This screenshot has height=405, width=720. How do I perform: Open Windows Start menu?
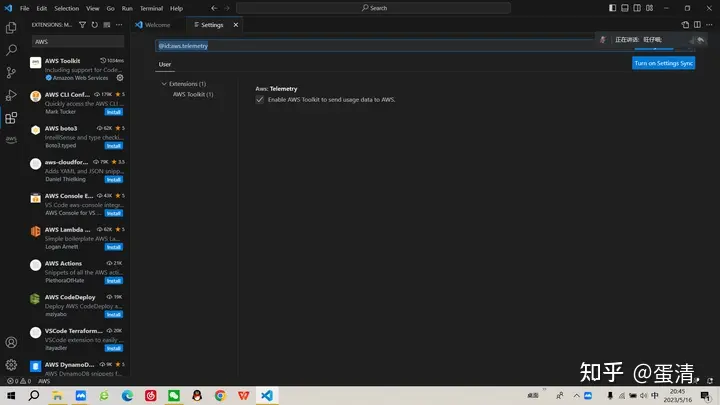click(x=11, y=395)
